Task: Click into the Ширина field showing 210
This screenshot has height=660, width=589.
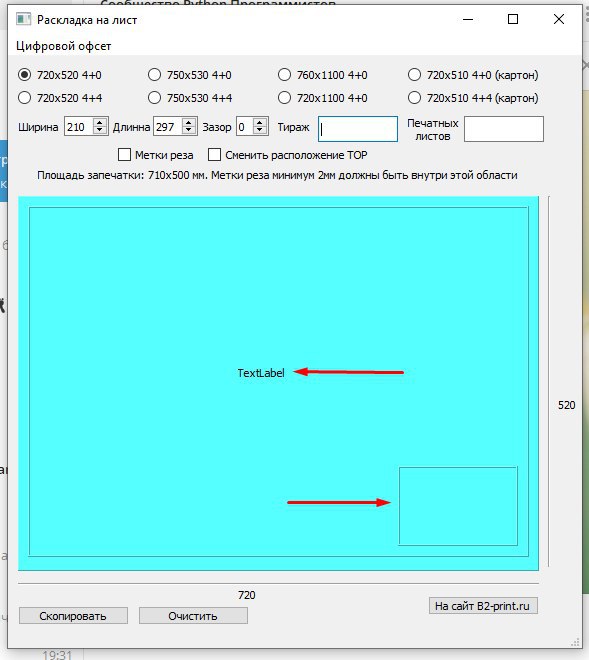Action: 79,127
